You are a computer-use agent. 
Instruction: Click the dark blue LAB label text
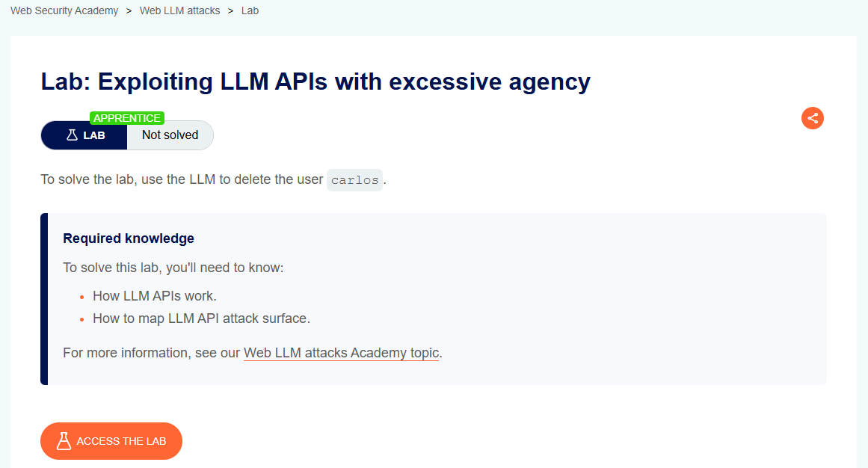tap(93, 135)
